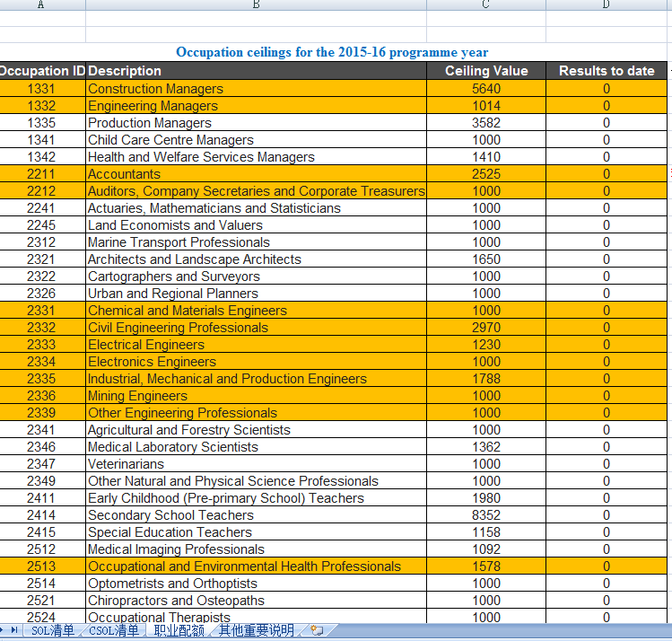The width and height of the screenshot is (672, 641).
Task: Select column D header
Action: [606, 4]
